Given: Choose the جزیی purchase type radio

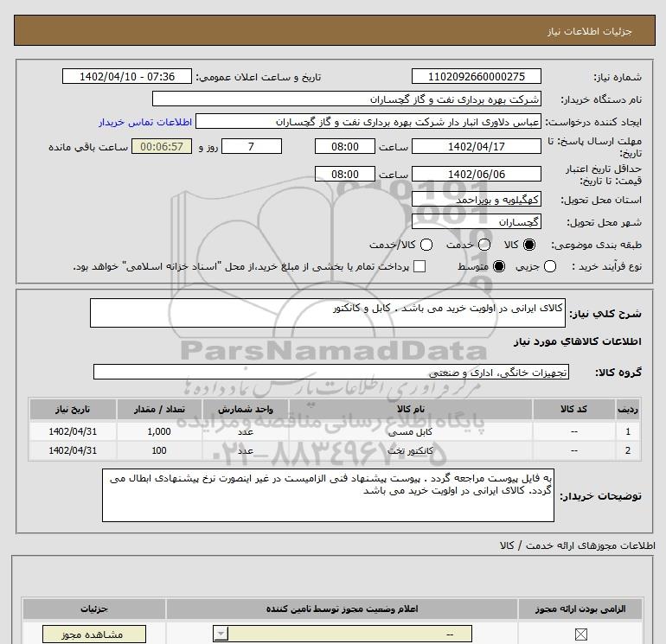Looking at the screenshot, I should pos(550,266).
